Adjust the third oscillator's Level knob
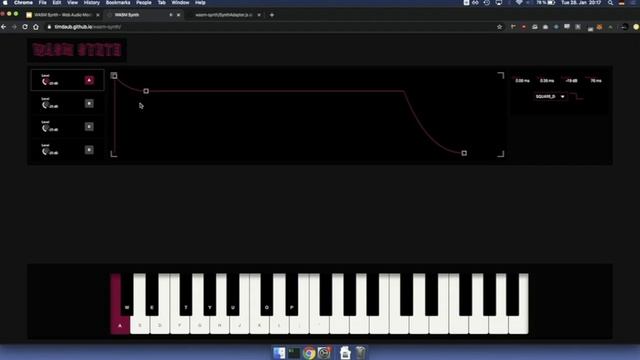Screen dimensions: 640x360 (x=45, y=128)
